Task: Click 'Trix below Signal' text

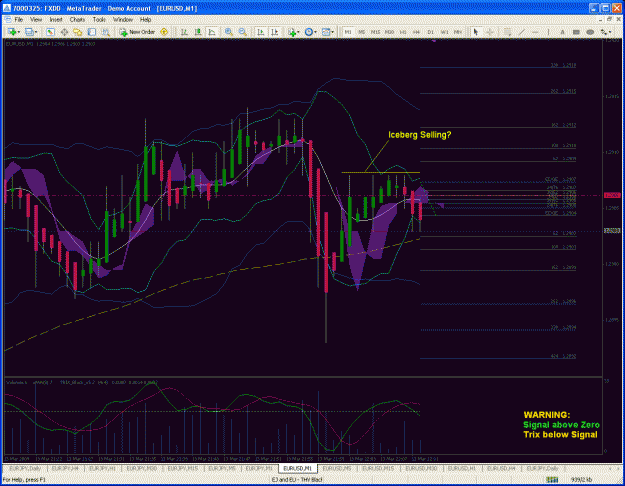Action: pos(560,435)
